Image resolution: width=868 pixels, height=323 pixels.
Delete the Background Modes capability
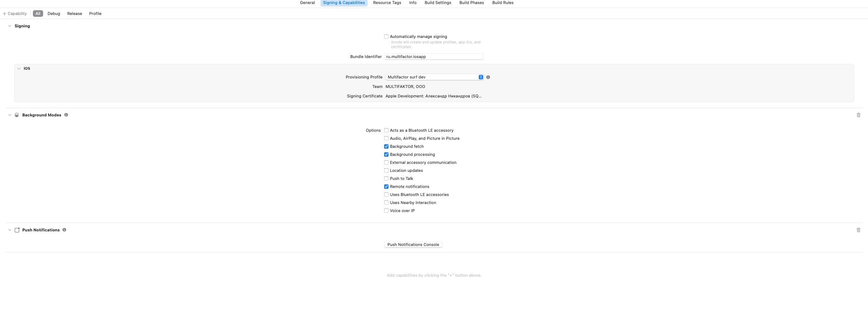[x=858, y=115]
